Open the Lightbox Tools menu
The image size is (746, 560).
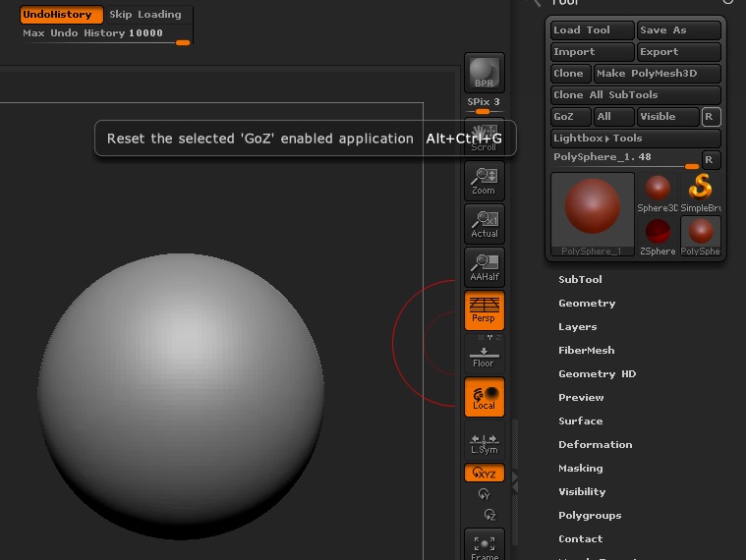[x=598, y=139]
